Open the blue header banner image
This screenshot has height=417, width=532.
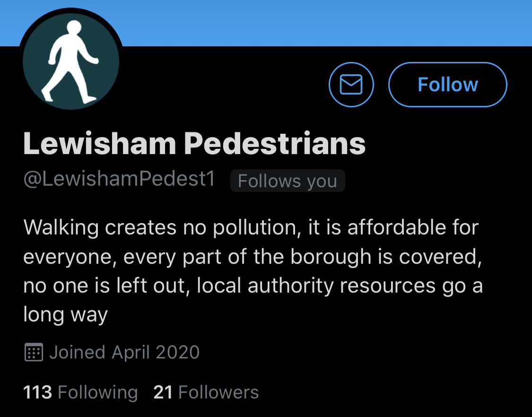(307, 21)
